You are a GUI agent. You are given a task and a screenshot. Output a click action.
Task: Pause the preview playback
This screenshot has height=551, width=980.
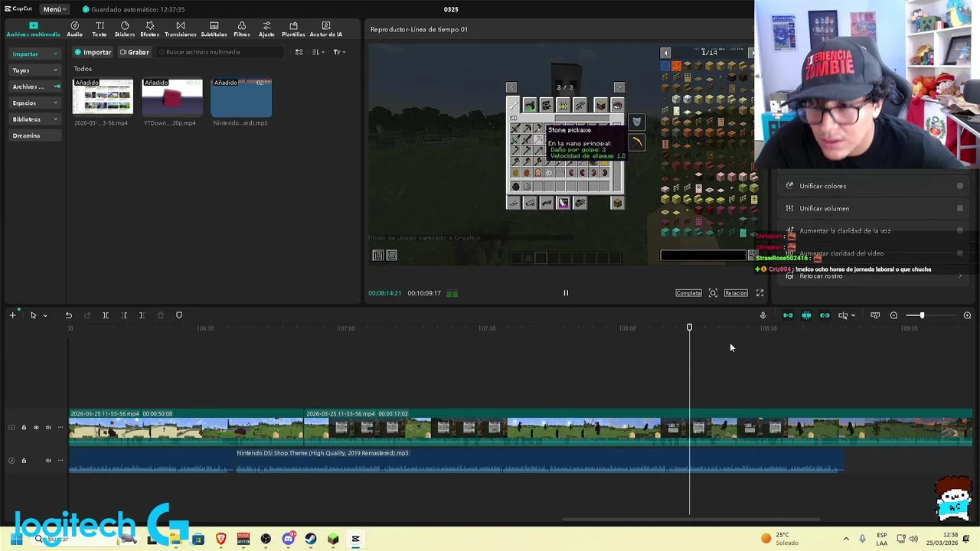click(x=566, y=293)
